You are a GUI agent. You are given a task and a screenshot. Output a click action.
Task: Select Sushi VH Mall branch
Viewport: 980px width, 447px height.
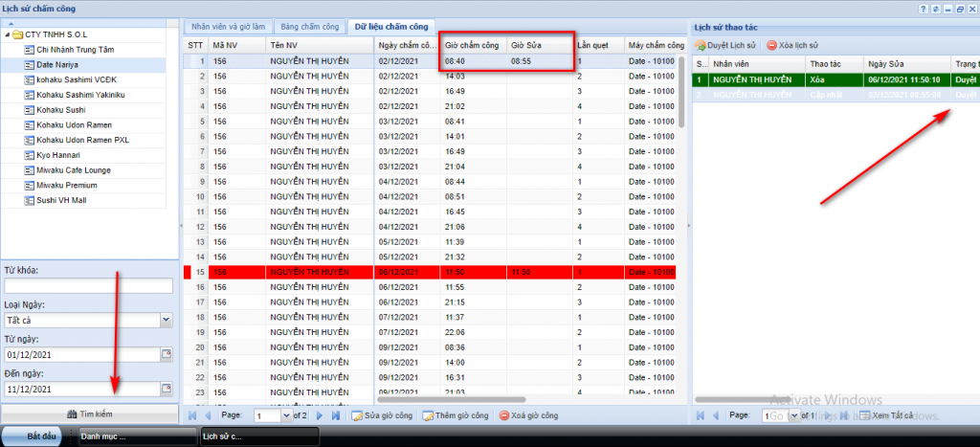62,201
